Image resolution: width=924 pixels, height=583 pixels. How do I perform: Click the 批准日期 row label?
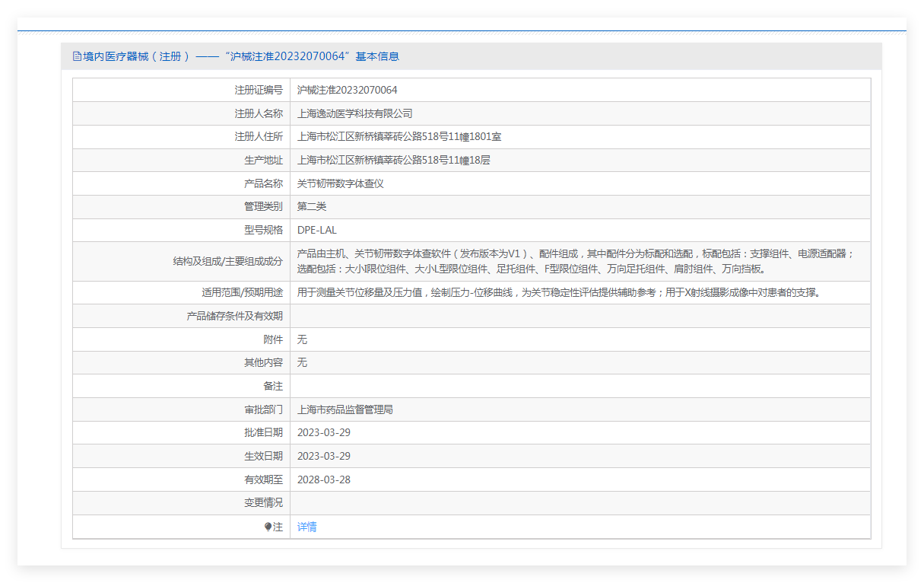[x=263, y=432]
